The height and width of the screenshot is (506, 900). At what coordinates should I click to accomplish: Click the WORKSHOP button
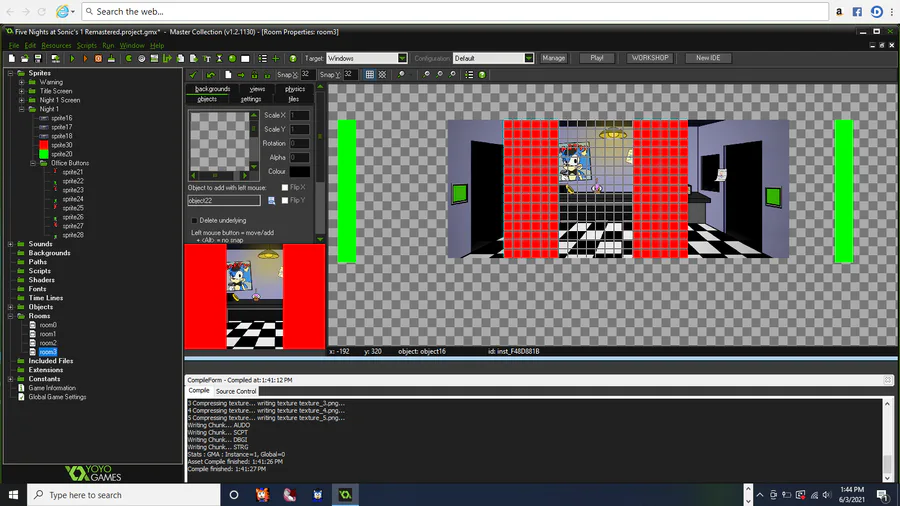650,58
